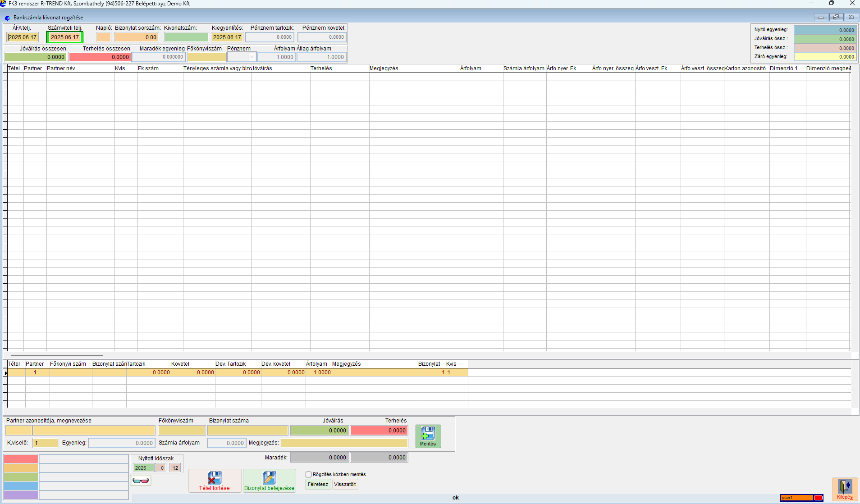Click the Bizonylat befejezése icon
This screenshot has width=860, height=504.
coord(269,478)
